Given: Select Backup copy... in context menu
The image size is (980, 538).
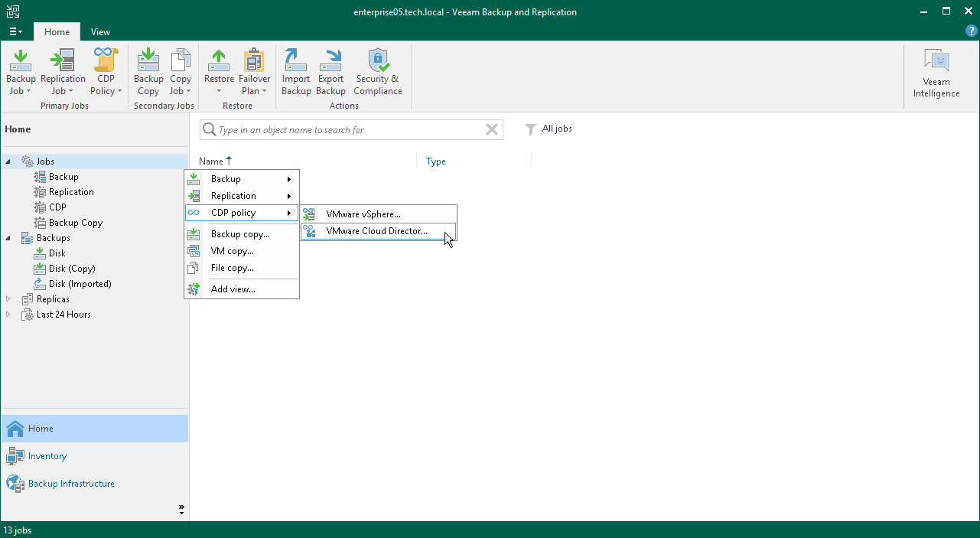Looking at the screenshot, I should click(242, 234).
